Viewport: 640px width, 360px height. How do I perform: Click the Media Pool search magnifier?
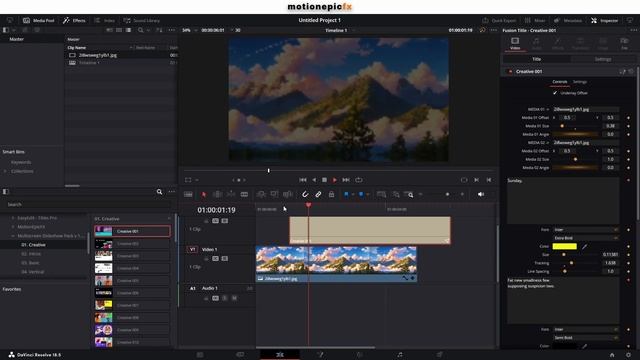140,30
